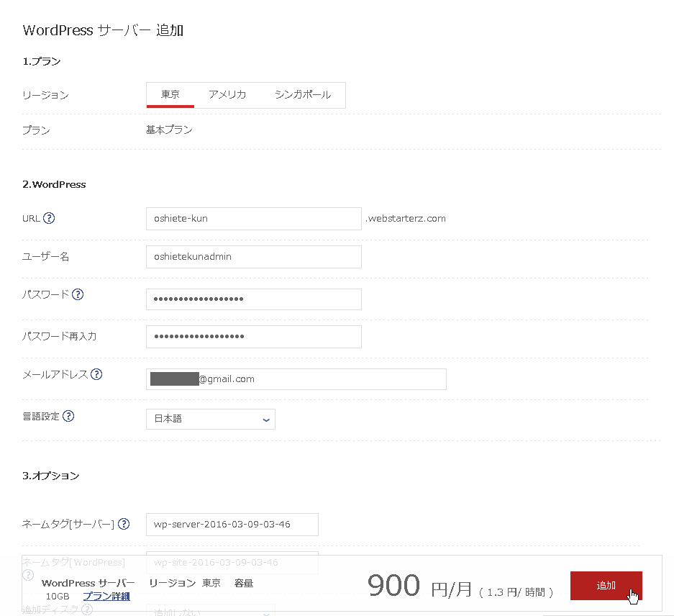Screen dimensions: 674x616
Task: Open the help icon next to パスワード
Action: 78,294
